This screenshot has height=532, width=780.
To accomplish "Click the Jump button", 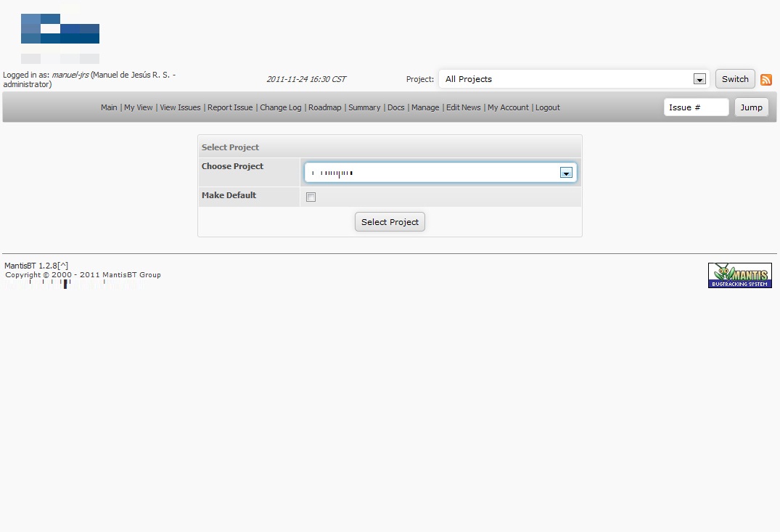I will [751, 107].
